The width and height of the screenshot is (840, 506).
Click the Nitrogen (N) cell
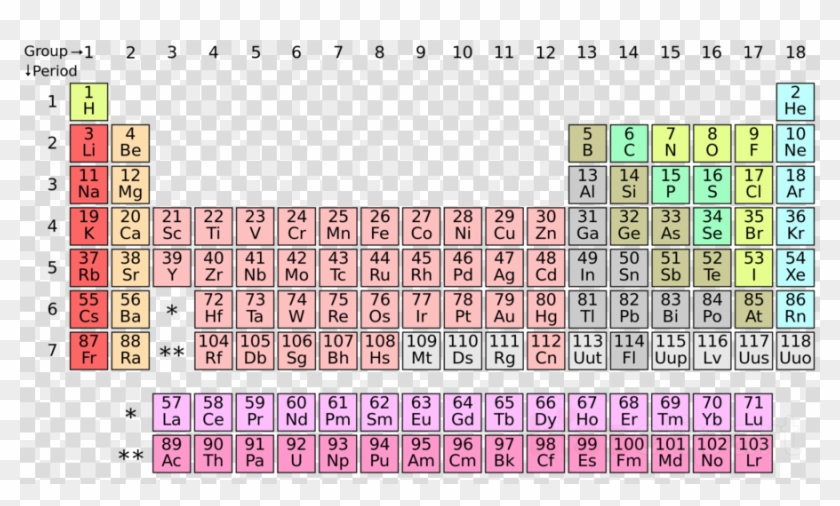pos(670,143)
